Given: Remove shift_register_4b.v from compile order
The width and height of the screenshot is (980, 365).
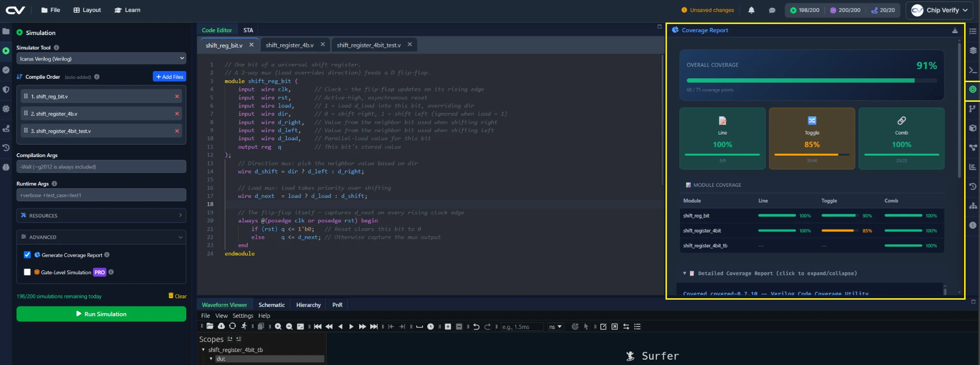Looking at the screenshot, I should click(x=177, y=114).
